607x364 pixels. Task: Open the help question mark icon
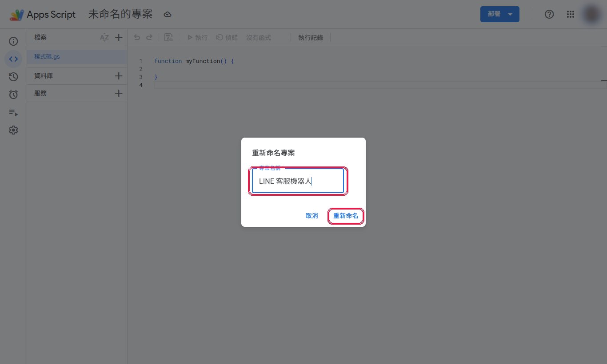[x=549, y=14]
